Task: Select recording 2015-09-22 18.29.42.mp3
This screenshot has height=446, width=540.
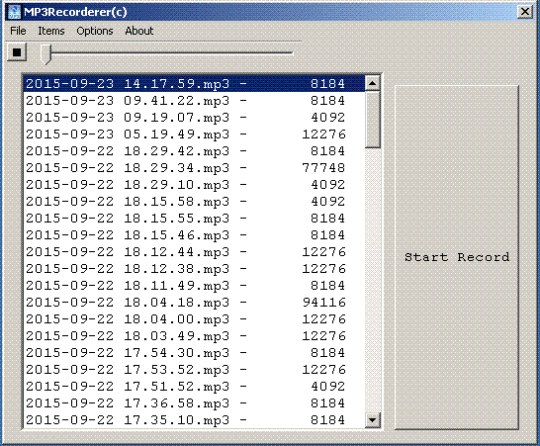Action: point(195,151)
